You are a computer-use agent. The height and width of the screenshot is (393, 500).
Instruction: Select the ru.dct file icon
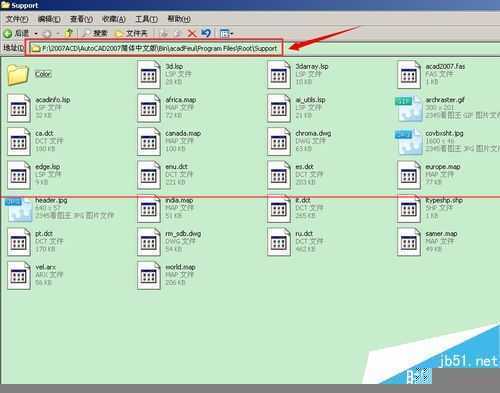279,242
